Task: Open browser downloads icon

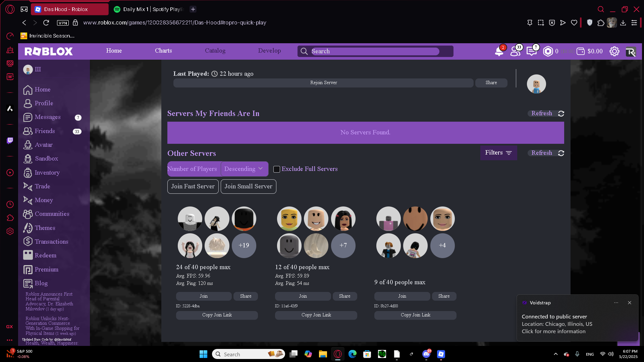Action: (x=623, y=22)
